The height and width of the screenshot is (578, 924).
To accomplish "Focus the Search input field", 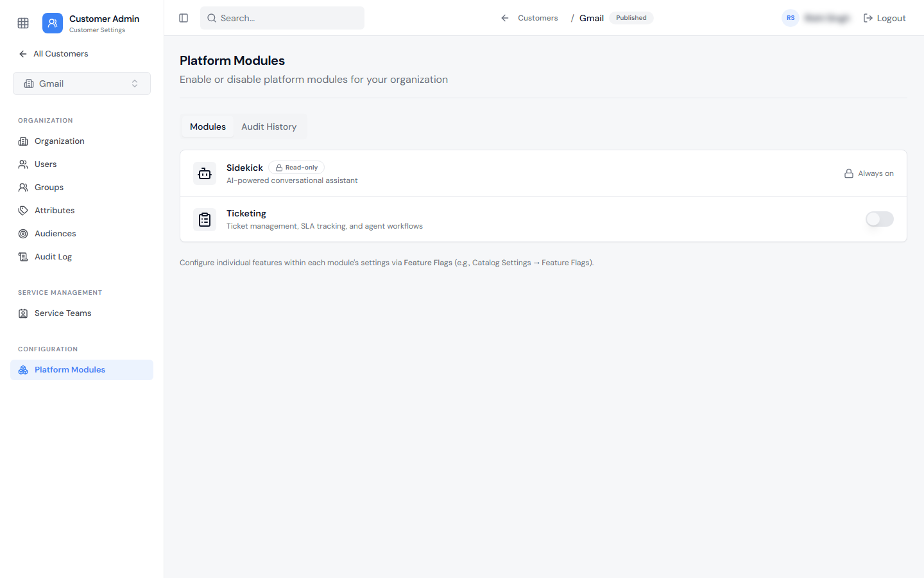I will pos(282,18).
